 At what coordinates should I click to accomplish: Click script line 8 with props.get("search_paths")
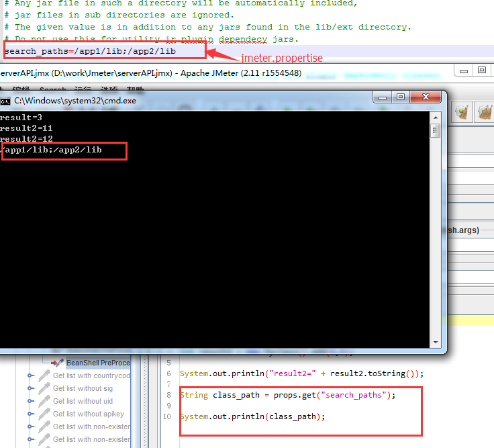click(x=288, y=395)
